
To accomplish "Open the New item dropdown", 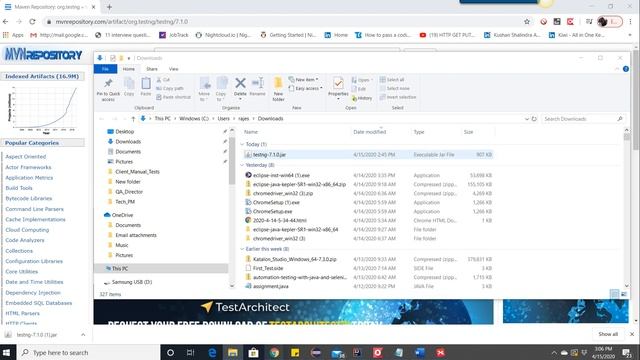I will pyautogui.click(x=303, y=80).
